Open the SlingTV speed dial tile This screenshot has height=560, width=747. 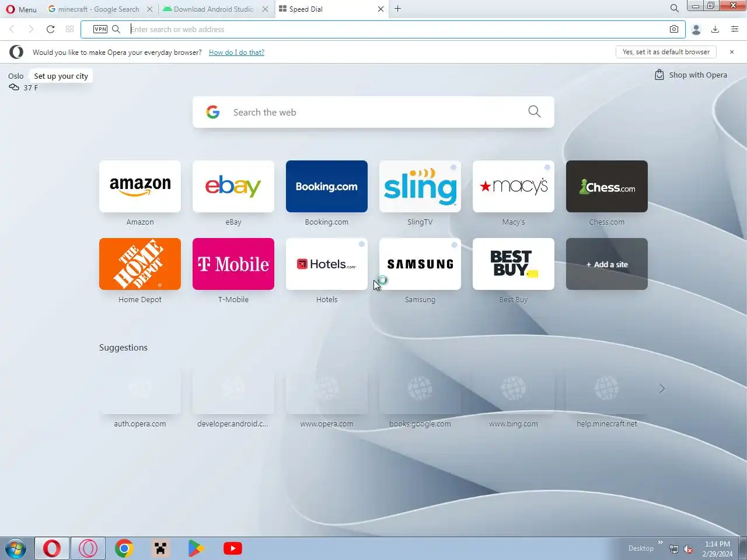(x=420, y=186)
